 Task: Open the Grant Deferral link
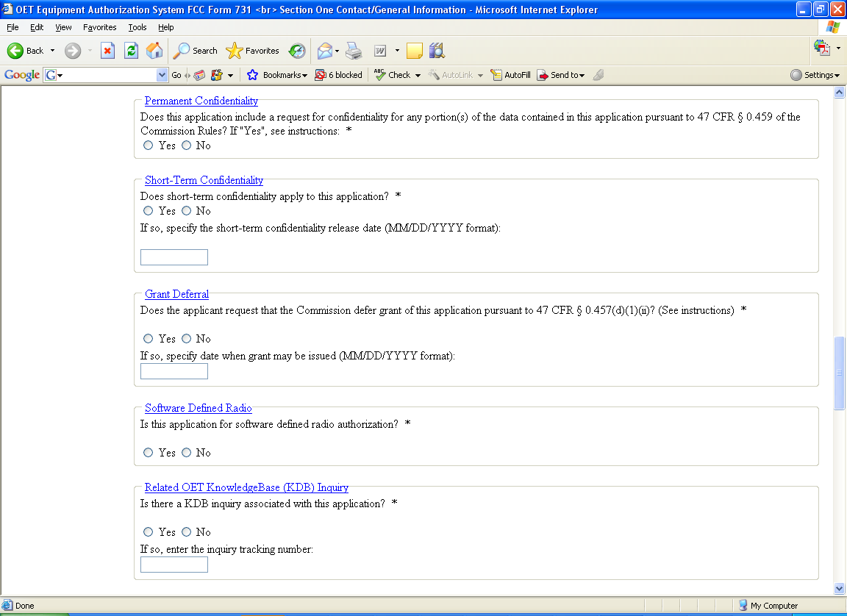pos(176,294)
